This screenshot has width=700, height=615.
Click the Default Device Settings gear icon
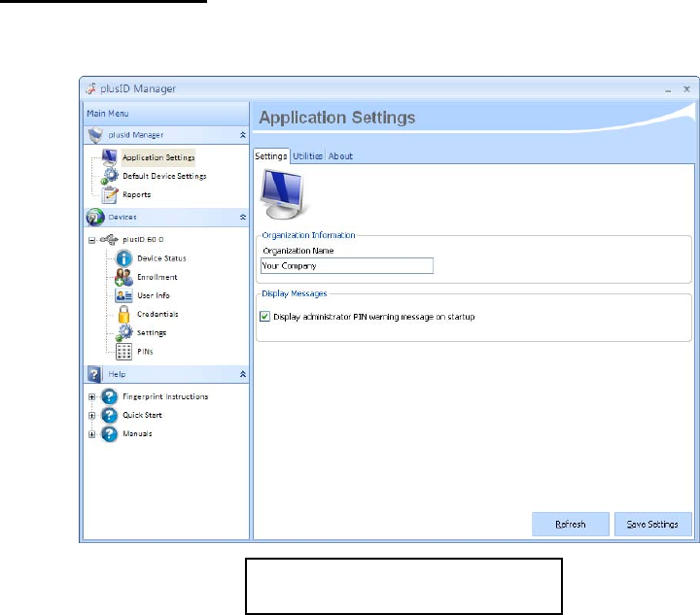(109, 176)
